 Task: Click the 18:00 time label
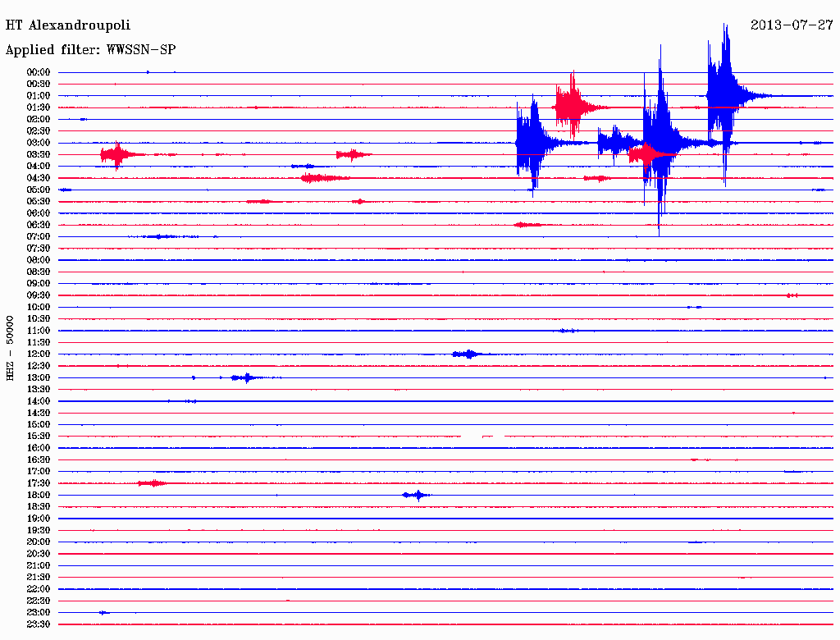(x=39, y=496)
